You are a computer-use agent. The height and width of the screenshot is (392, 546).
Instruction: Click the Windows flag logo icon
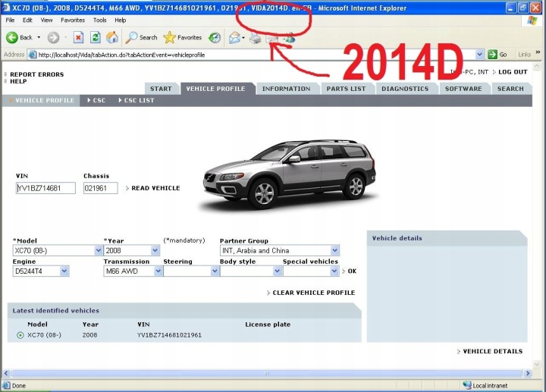pyautogui.click(x=532, y=20)
